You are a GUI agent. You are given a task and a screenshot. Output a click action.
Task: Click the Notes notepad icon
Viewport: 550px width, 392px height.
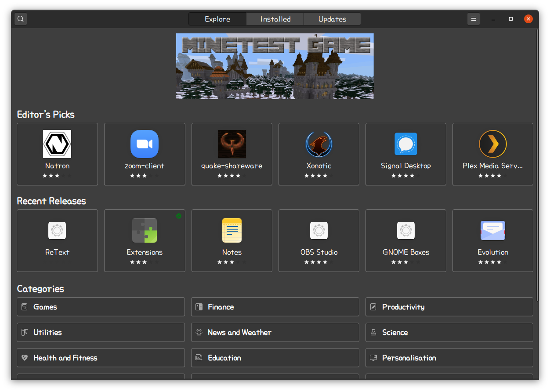coord(232,230)
